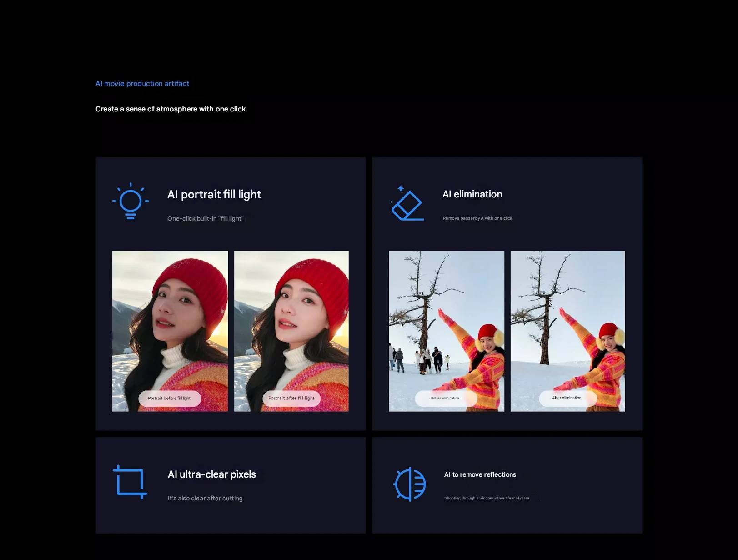
Task: Click 'Create a sense of atmosphere with one click'
Action: tap(171, 109)
